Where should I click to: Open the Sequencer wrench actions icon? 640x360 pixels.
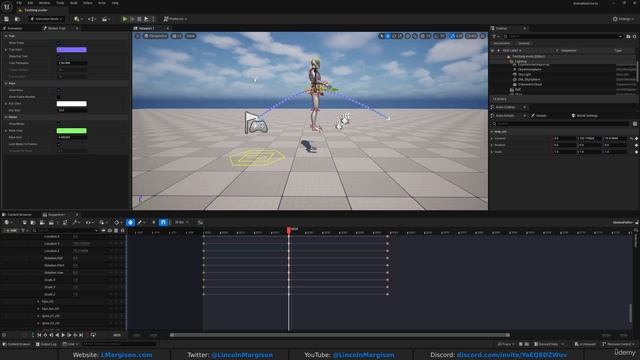click(x=75, y=222)
